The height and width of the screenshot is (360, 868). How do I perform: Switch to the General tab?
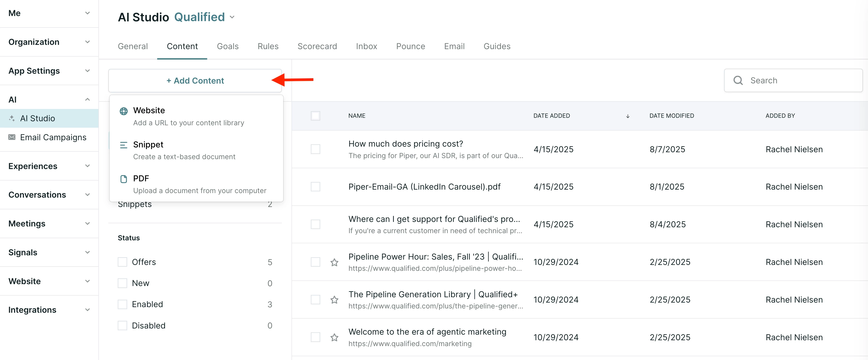133,46
